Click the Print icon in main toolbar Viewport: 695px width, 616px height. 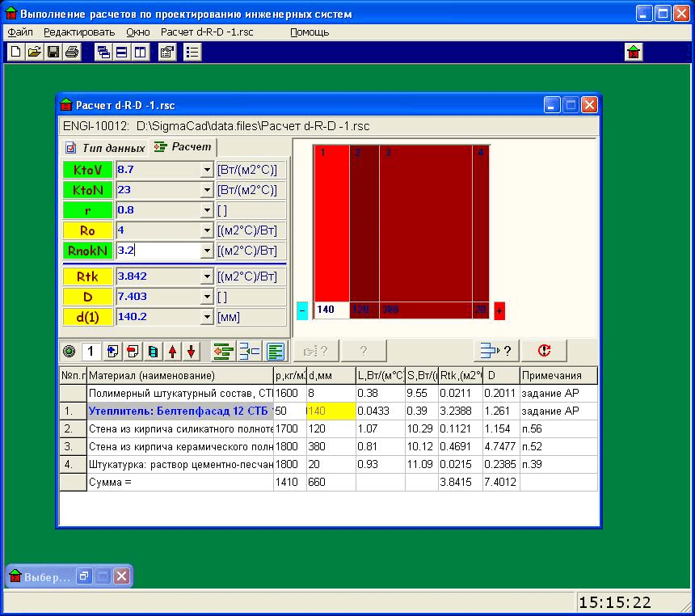[x=71, y=53]
